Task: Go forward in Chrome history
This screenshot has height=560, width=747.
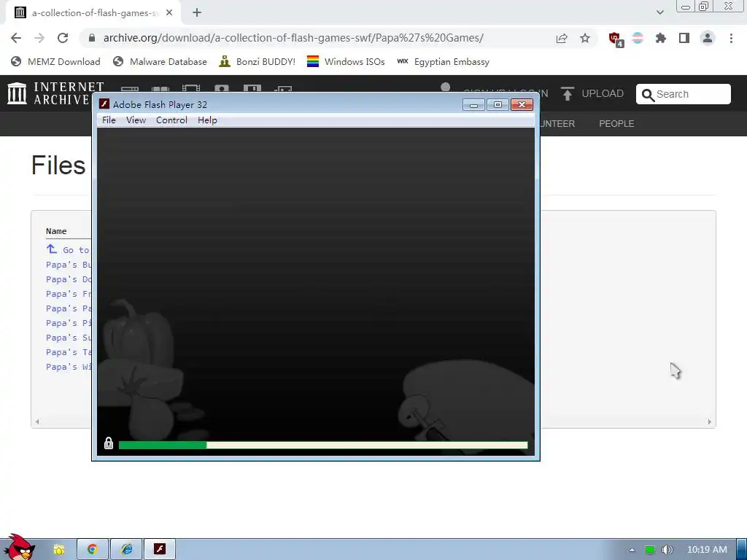Action: (39, 38)
